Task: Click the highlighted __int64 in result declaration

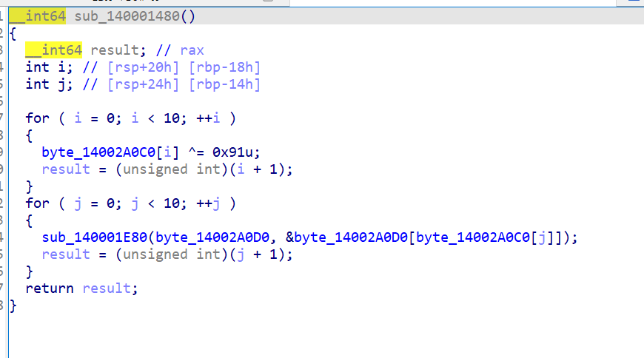Action: (x=53, y=50)
